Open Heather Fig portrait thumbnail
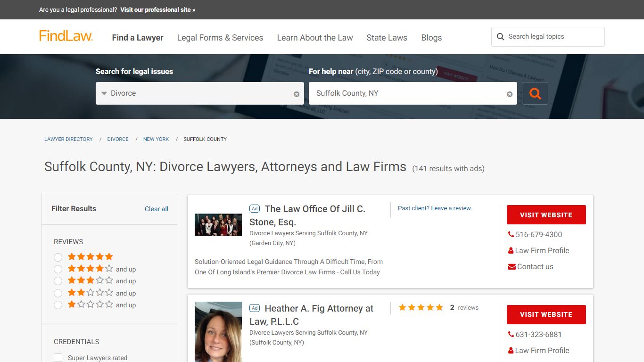Image resolution: width=644 pixels, height=362 pixels. click(218, 332)
